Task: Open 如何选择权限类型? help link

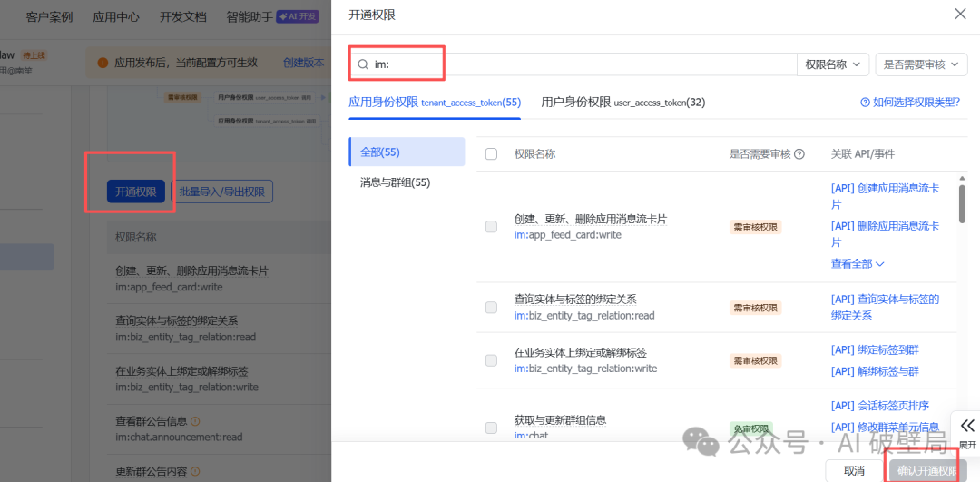Action: [916, 103]
